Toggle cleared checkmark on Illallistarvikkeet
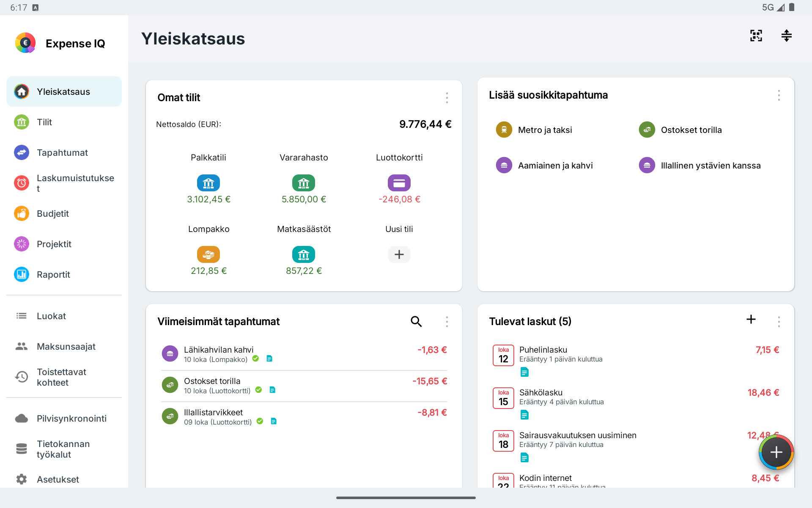812x508 pixels. coord(260,421)
